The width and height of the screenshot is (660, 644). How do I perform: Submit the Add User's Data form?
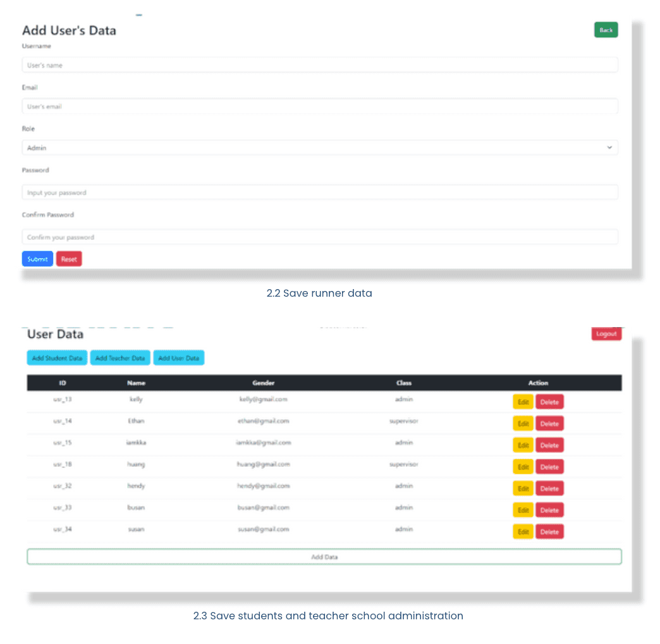pos(37,259)
